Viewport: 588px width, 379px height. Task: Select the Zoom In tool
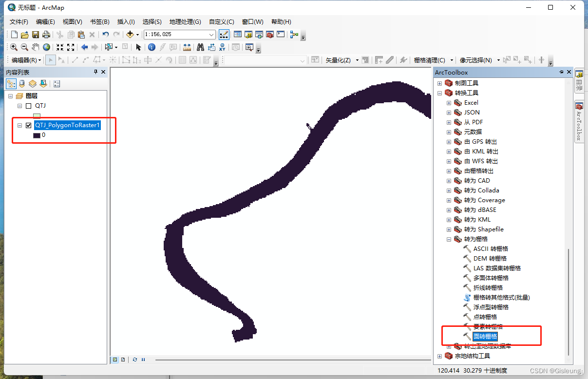[14, 47]
